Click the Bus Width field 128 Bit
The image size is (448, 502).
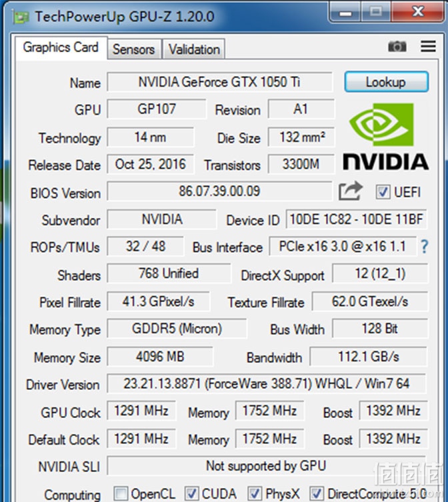pos(380,329)
